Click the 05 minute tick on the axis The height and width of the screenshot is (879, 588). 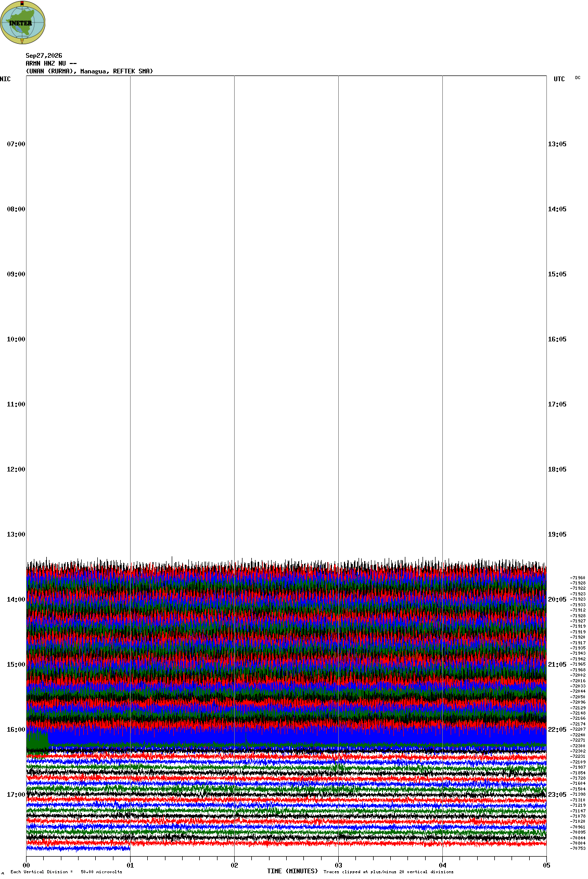tap(546, 865)
